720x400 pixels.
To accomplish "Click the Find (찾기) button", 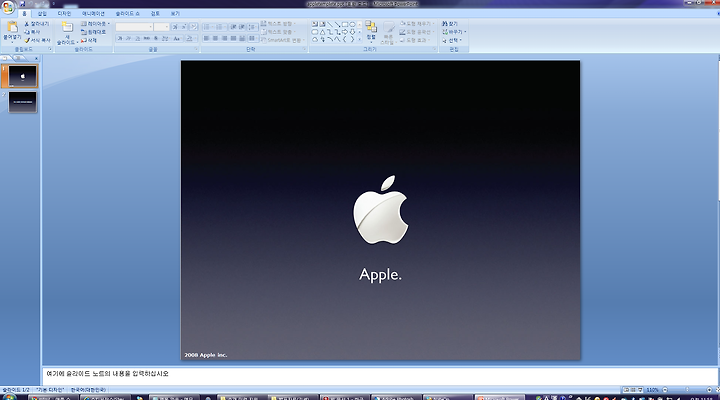I will [450, 23].
